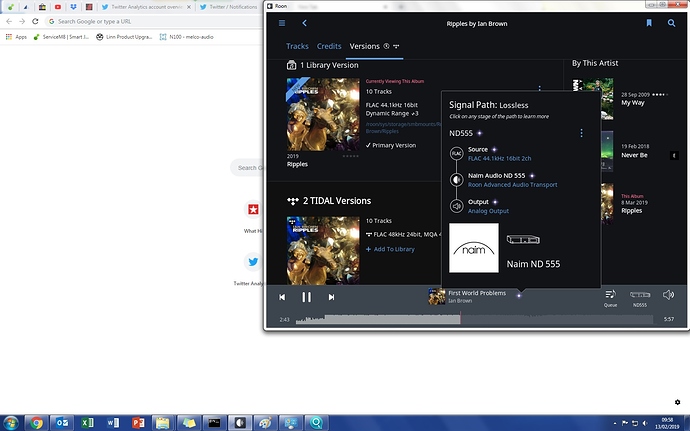Click the FLAC source icon in signal path
Image resolution: width=690 pixels, height=431 pixels.
457,153
